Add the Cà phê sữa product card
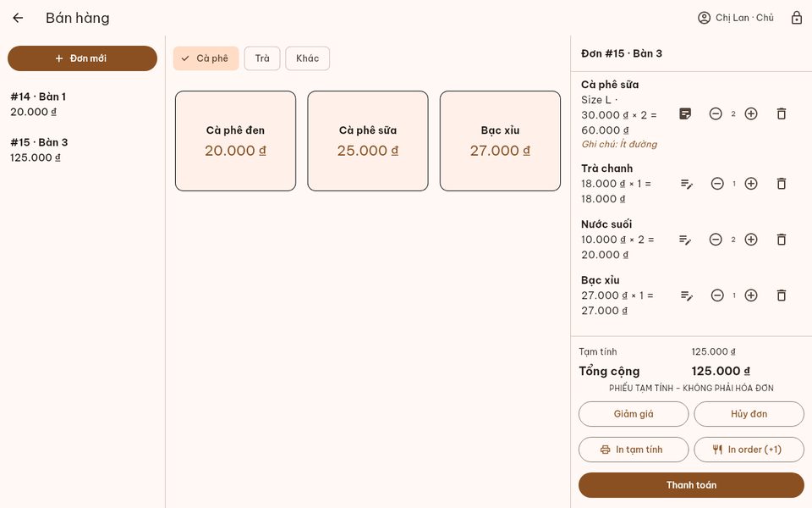Viewport: 812px width, 508px height. [368, 141]
